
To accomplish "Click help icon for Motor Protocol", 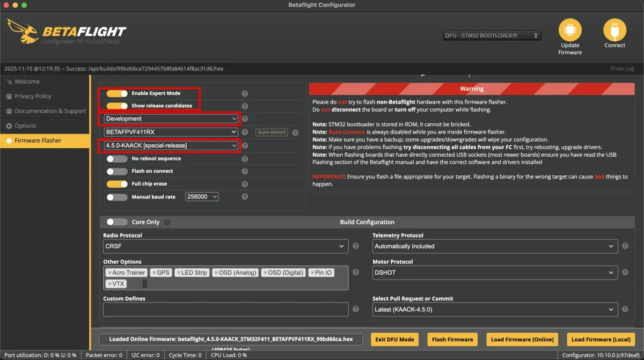I will tap(624, 273).
